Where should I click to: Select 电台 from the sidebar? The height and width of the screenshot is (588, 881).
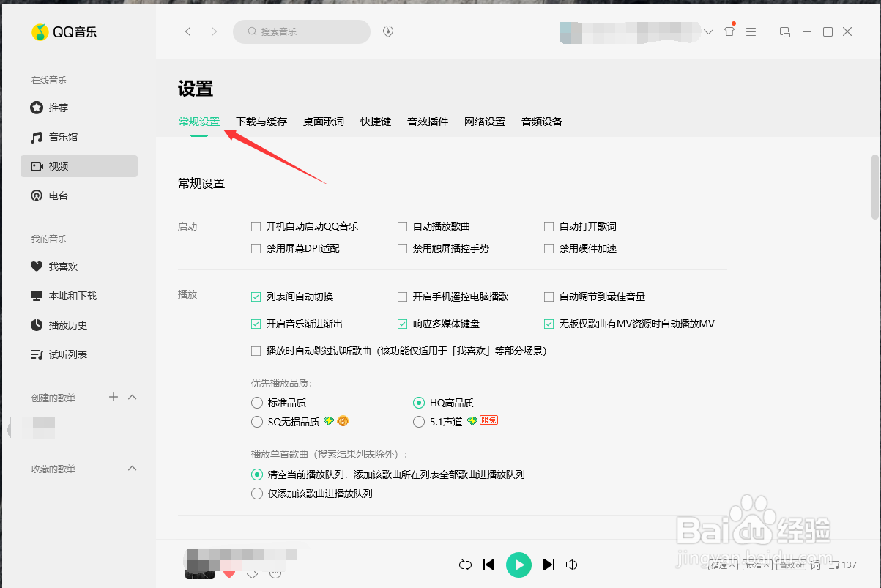point(58,196)
